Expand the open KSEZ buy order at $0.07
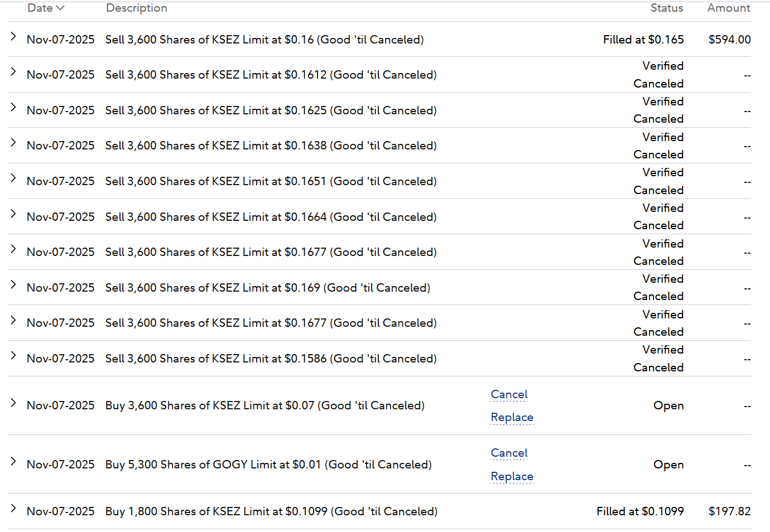This screenshot has width=770, height=532. click(x=13, y=403)
